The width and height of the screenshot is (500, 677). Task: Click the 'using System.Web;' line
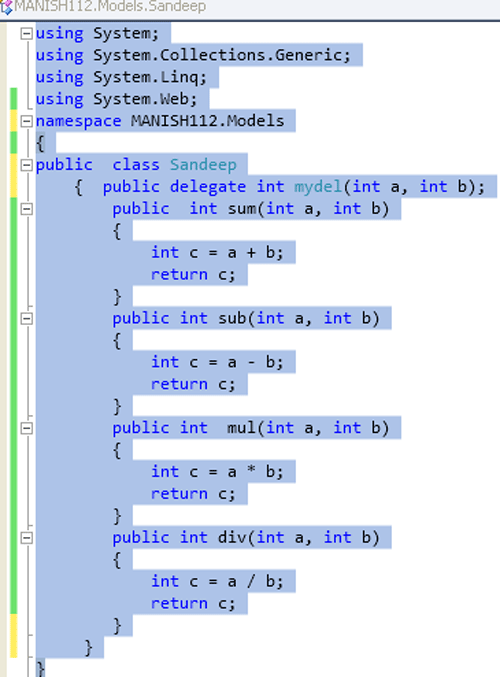coord(117,99)
